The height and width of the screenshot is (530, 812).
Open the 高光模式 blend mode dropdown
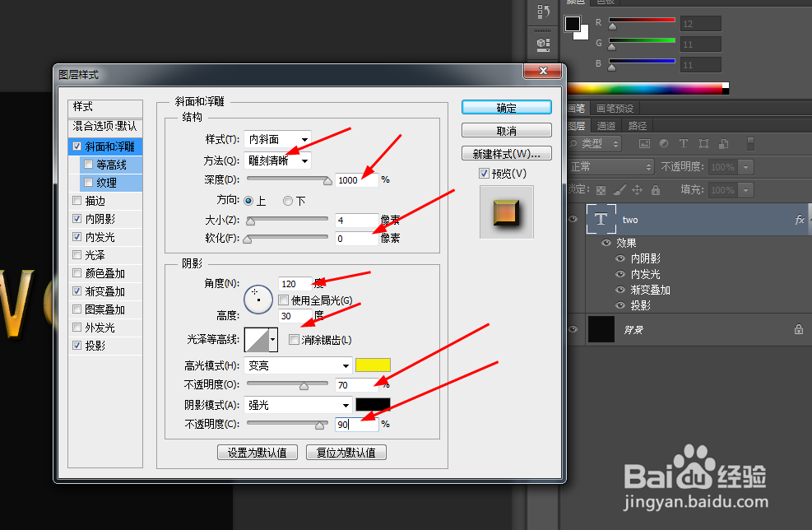[299, 365]
